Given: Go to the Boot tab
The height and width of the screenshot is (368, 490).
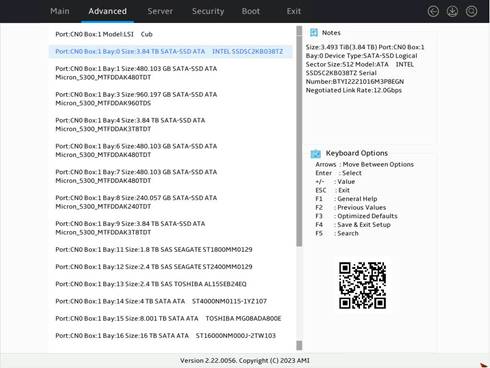Looking at the screenshot, I should click(x=251, y=11).
